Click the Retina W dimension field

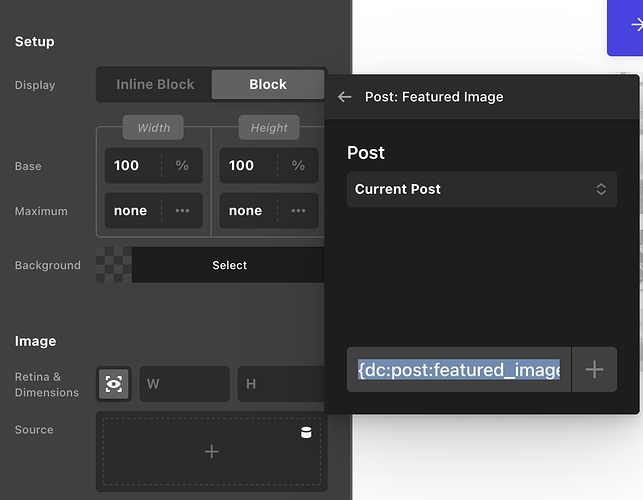(184, 384)
